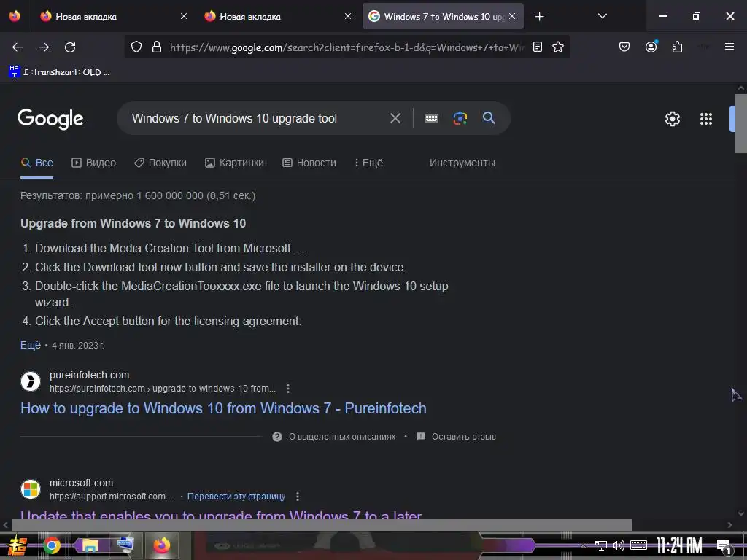Viewport: 747px width, 560px height.
Task: Open volume control in system tray
Action: pos(619,545)
